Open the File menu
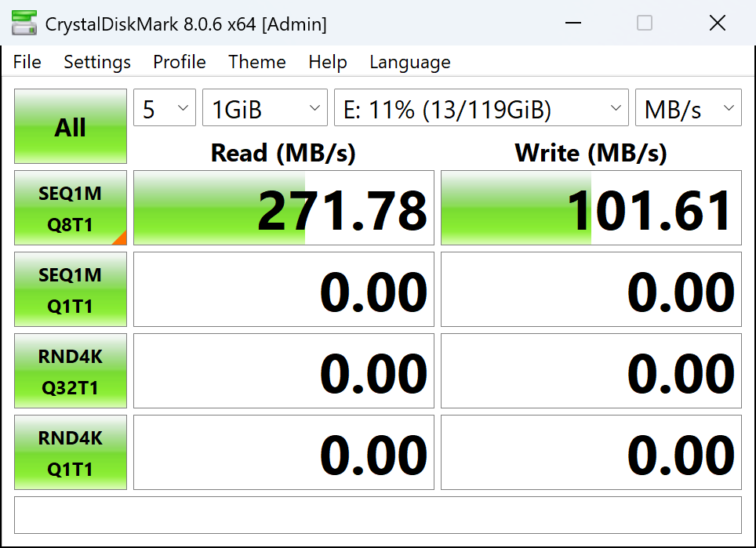Viewport: 756px width, 548px height. 27,62
